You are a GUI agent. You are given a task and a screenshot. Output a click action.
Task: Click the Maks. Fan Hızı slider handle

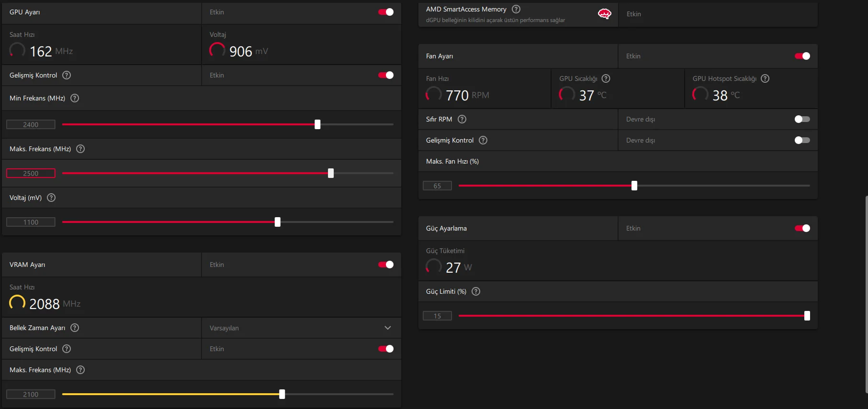point(634,186)
